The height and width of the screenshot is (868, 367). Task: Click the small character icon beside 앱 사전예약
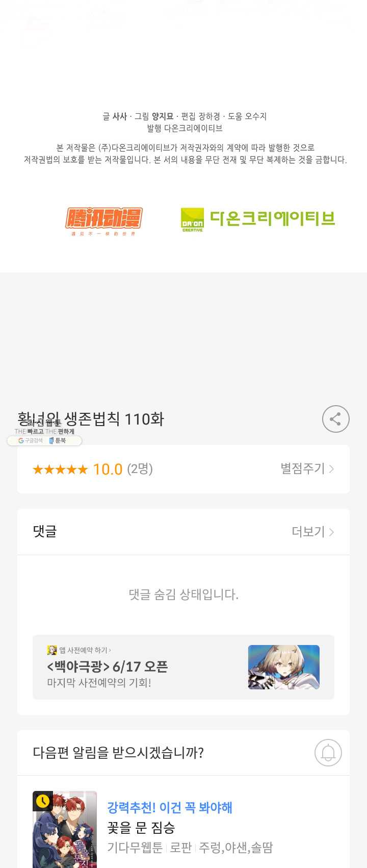pyautogui.click(x=52, y=650)
